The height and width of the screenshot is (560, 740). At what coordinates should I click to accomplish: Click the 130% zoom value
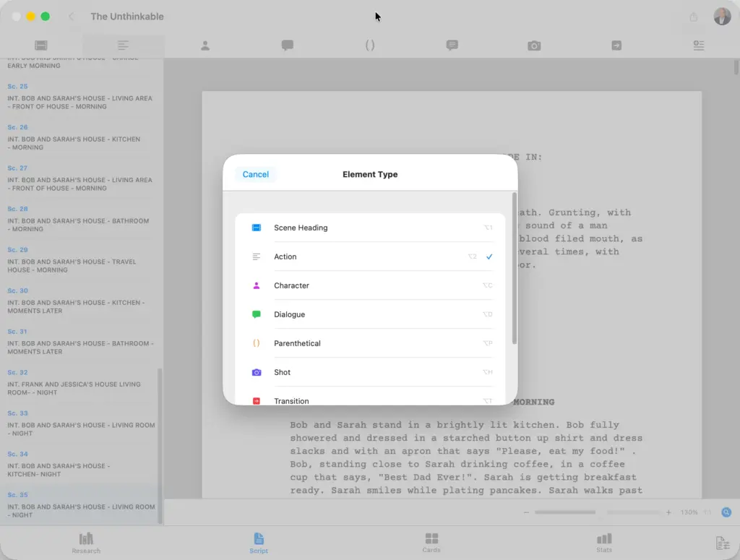[x=689, y=512]
